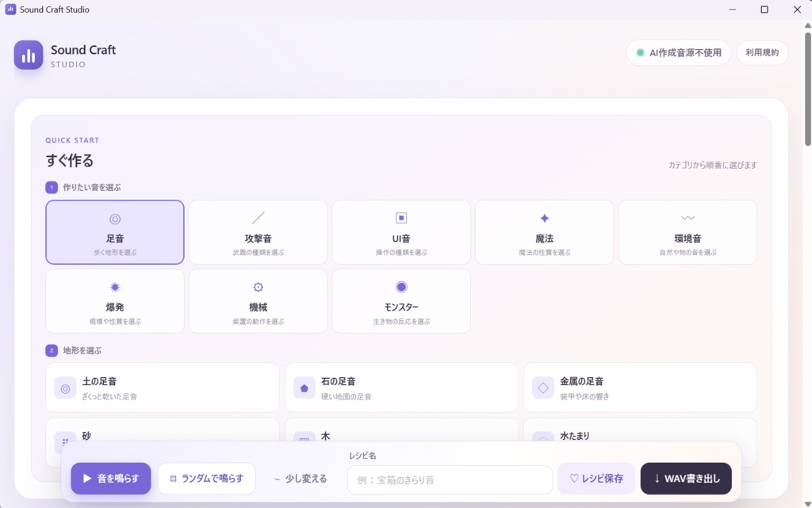This screenshot has height=508, width=812.
Task: Click the wave icon on 環境音 card
Action: tap(688, 218)
